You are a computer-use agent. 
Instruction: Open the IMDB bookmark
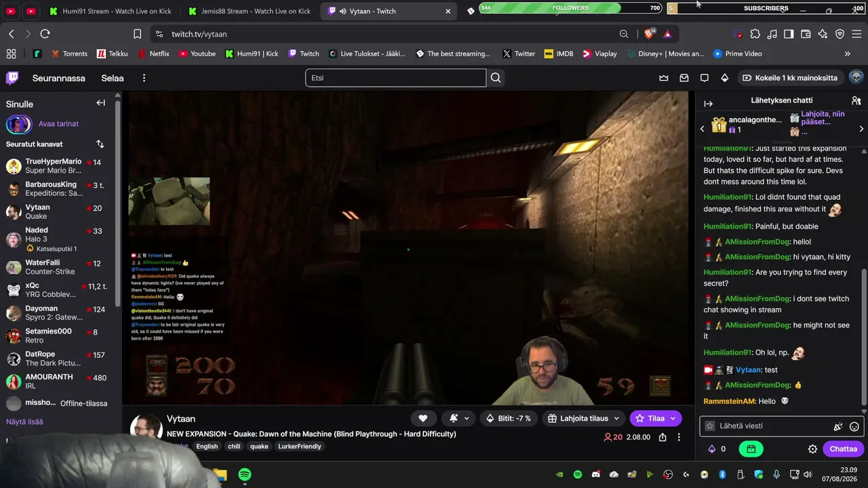(x=559, y=54)
